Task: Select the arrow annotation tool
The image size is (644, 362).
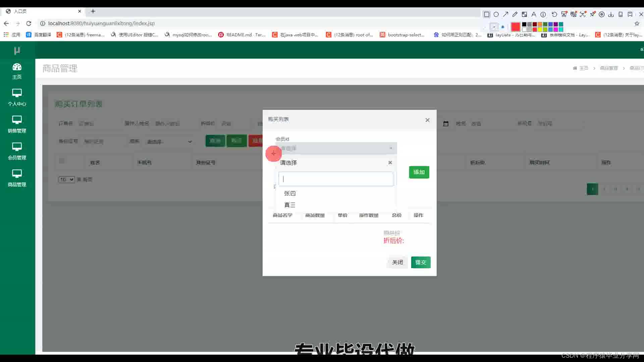Action: (x=505, y=14)
